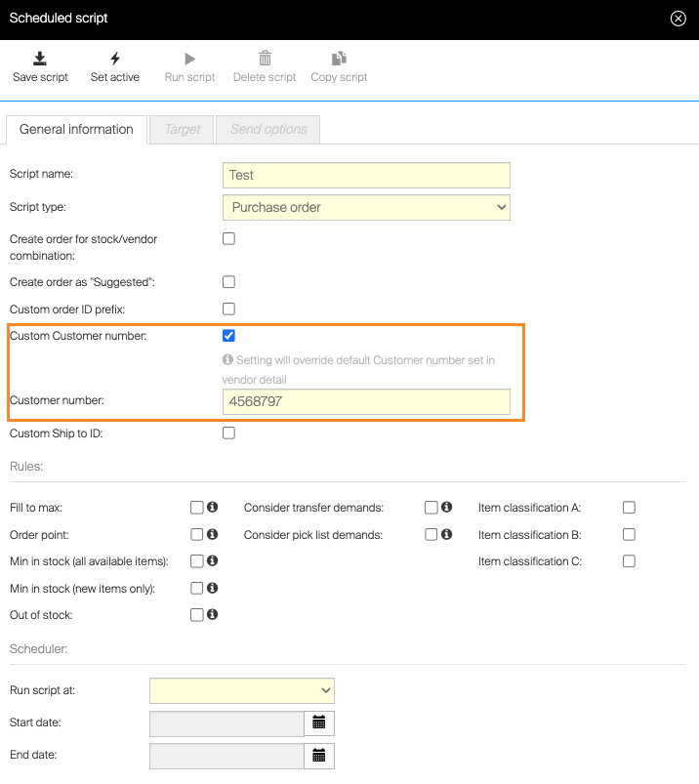Click the Delete script trash icon
This screenshot has height=784, width=699.
265,59
